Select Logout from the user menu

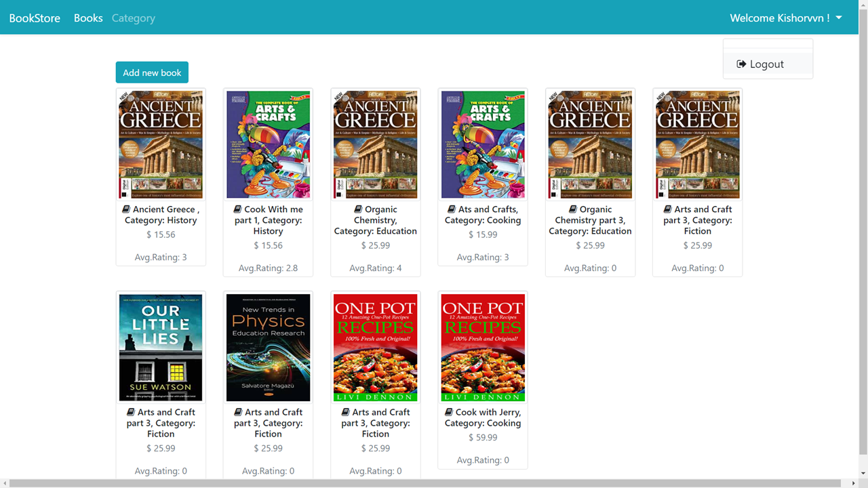coord(768,64)
